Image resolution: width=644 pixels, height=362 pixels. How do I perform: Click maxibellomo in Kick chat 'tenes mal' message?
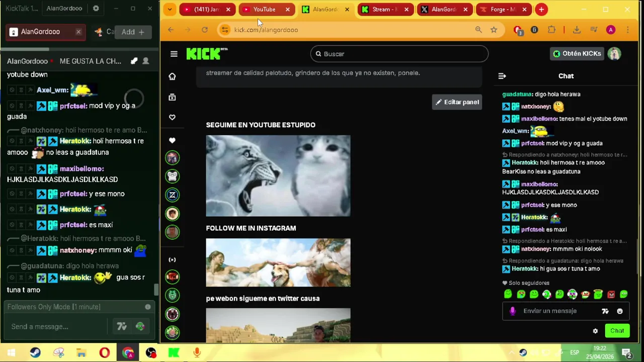tap(539, 119)
